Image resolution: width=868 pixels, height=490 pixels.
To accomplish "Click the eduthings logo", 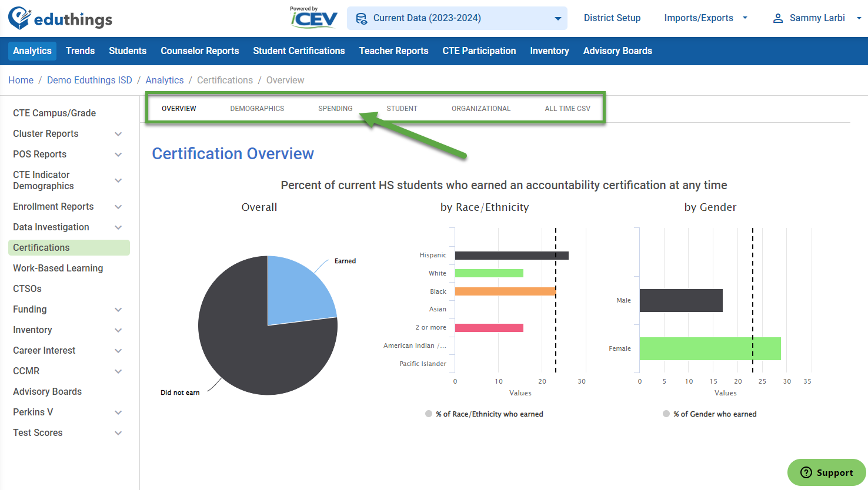I will click(59, 18).
